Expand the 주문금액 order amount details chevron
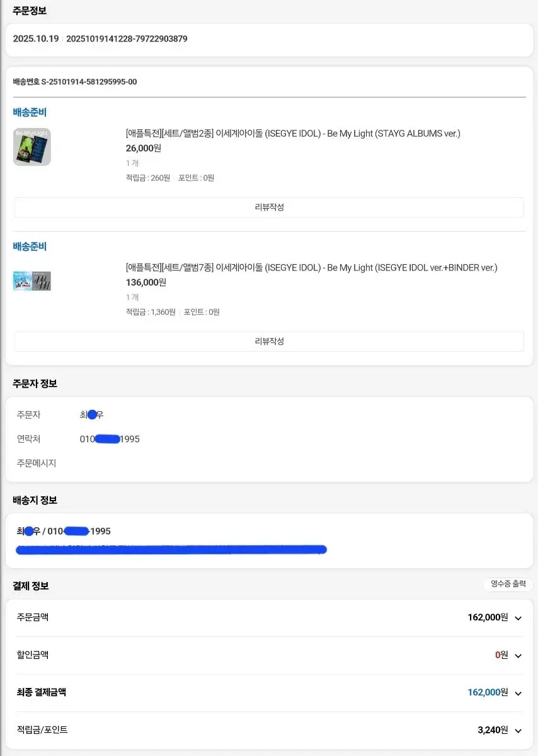This screenshot has width=538, height=756. coord(518,617)
